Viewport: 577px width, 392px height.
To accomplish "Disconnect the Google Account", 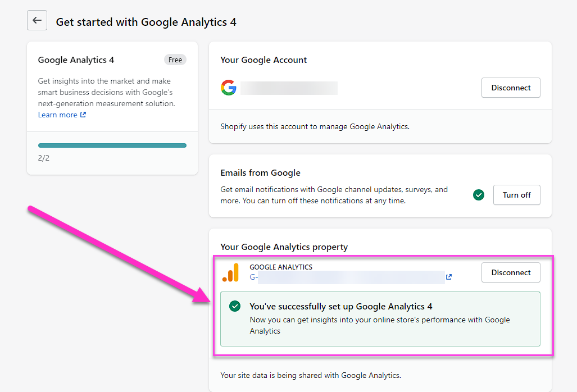I will coord(511,88).
